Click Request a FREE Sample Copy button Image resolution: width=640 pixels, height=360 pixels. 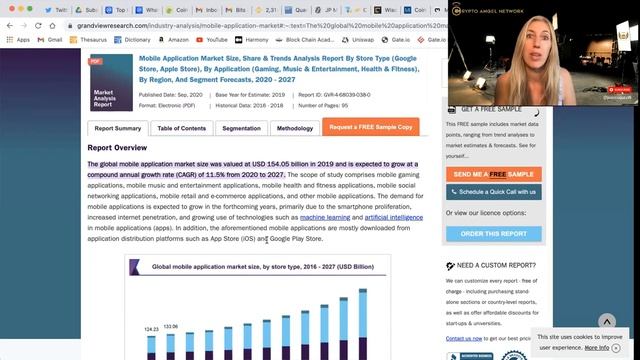[371, 127]
